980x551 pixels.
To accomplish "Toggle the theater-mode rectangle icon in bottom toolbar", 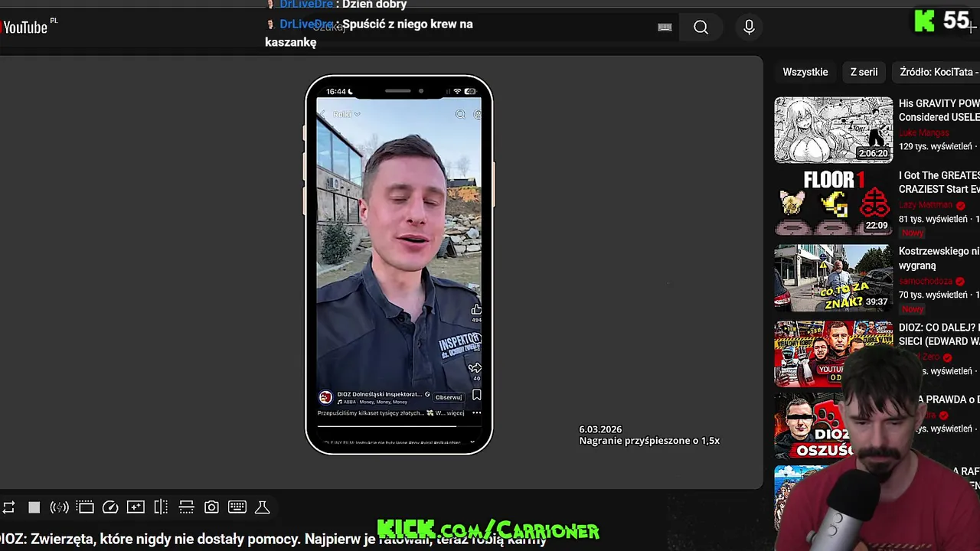I will click(85, 507).
